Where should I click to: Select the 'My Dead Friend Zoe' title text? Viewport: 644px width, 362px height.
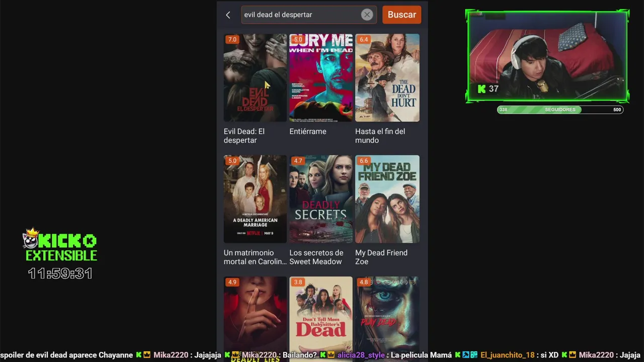click(381, 257)
